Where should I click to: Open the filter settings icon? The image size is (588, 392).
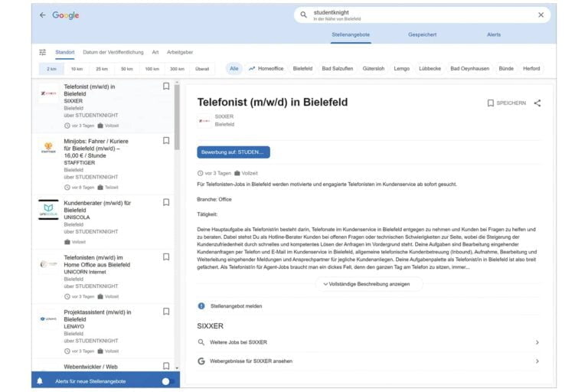[43, 52]
